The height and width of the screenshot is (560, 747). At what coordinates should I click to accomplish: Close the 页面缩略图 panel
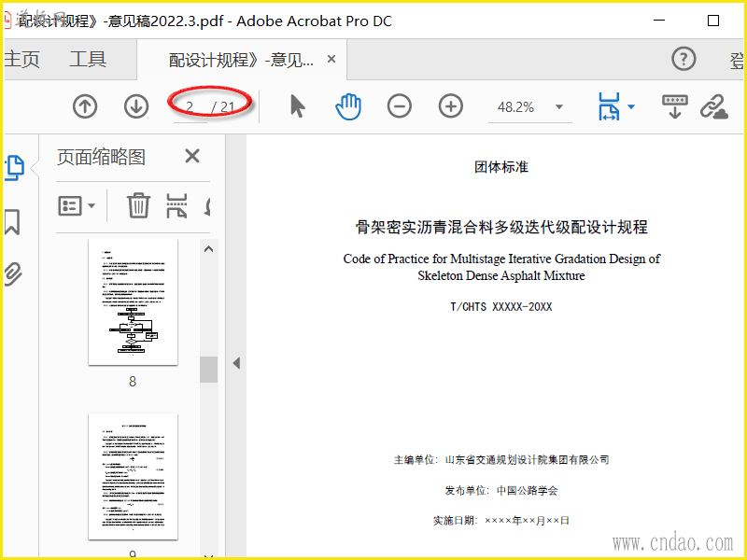192,156
